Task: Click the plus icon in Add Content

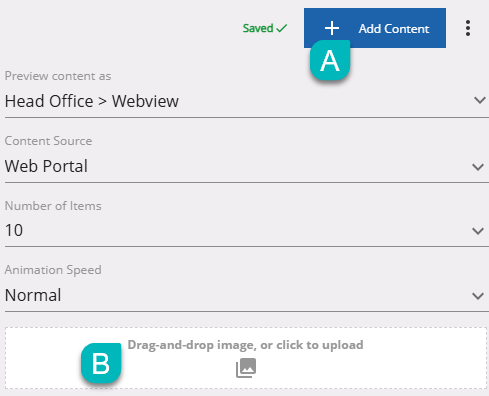Action: click(x=332, y=28)
